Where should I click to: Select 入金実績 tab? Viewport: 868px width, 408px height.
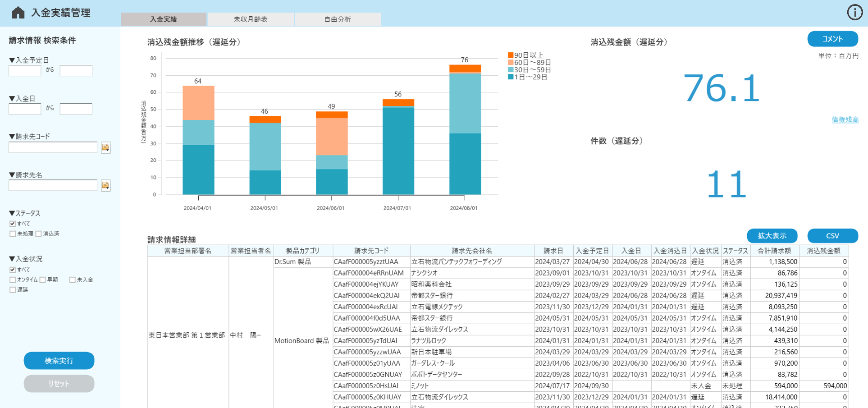(x=164, y=19)
